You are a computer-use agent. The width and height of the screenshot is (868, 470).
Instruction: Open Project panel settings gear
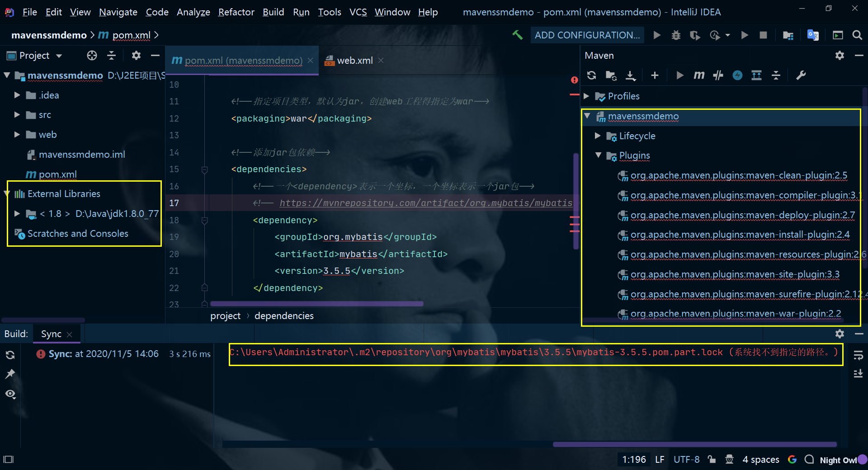pyautogui.click(x=136, y=56)
